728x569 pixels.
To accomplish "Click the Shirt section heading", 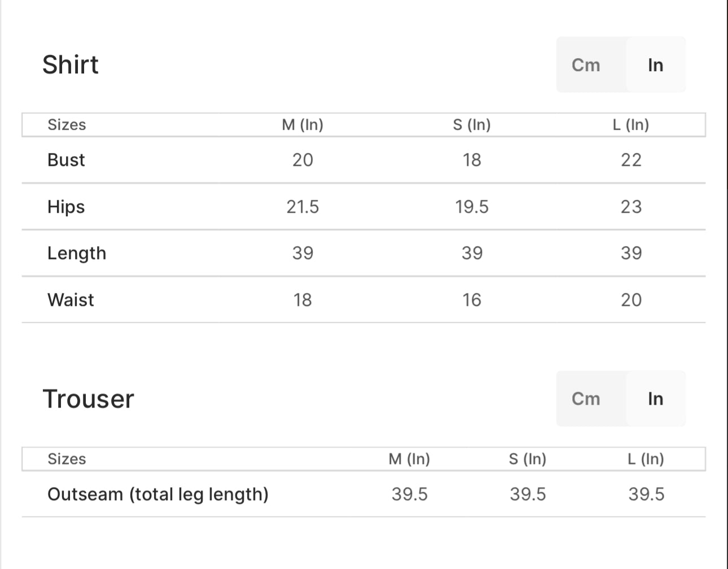I will (71, 64).
